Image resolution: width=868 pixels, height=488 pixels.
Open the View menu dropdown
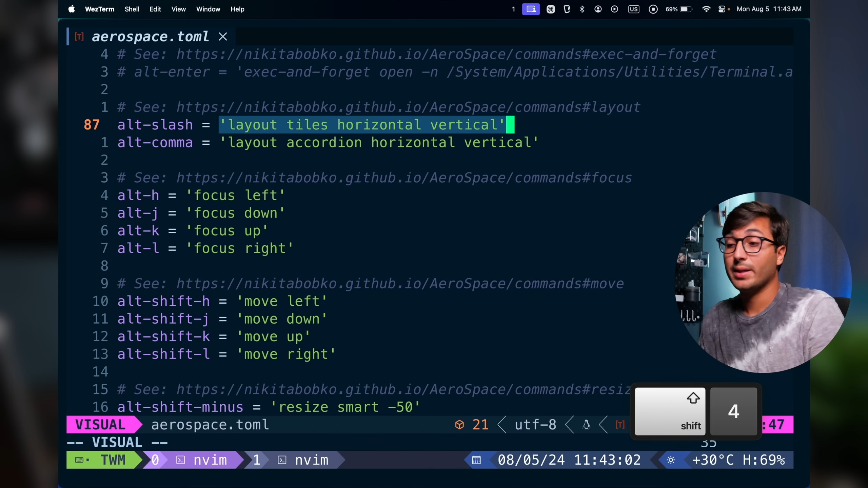coord(178,9)
